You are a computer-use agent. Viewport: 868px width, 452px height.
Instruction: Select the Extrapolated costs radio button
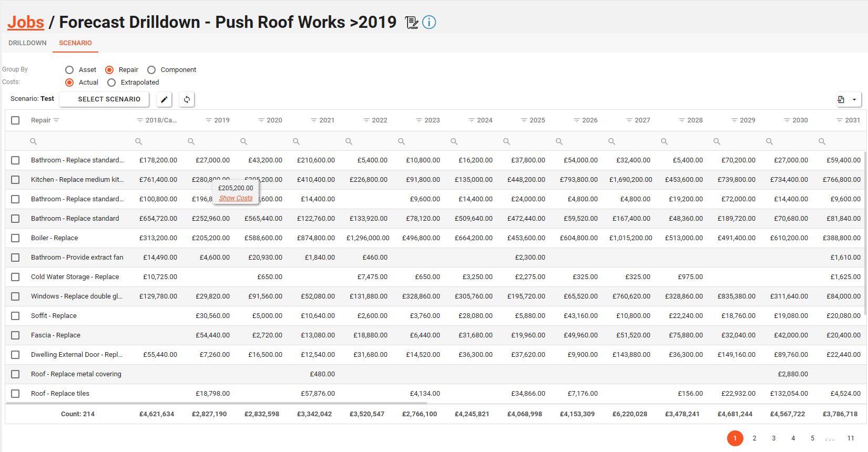(x=111, y=83)
